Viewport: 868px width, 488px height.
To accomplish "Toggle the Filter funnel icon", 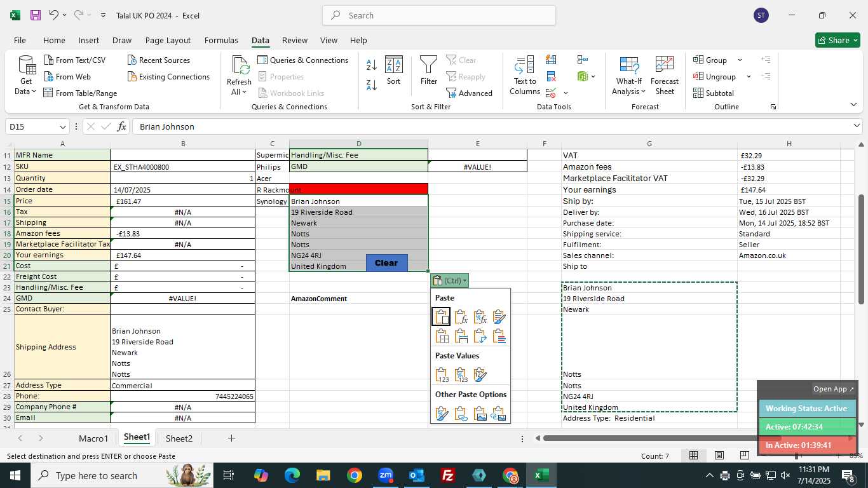I will click(x=429, y=71).
